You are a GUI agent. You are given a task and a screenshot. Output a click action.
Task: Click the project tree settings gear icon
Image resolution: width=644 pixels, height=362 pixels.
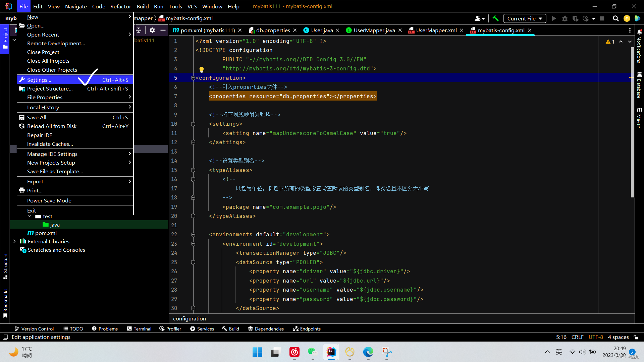(152, 30)
